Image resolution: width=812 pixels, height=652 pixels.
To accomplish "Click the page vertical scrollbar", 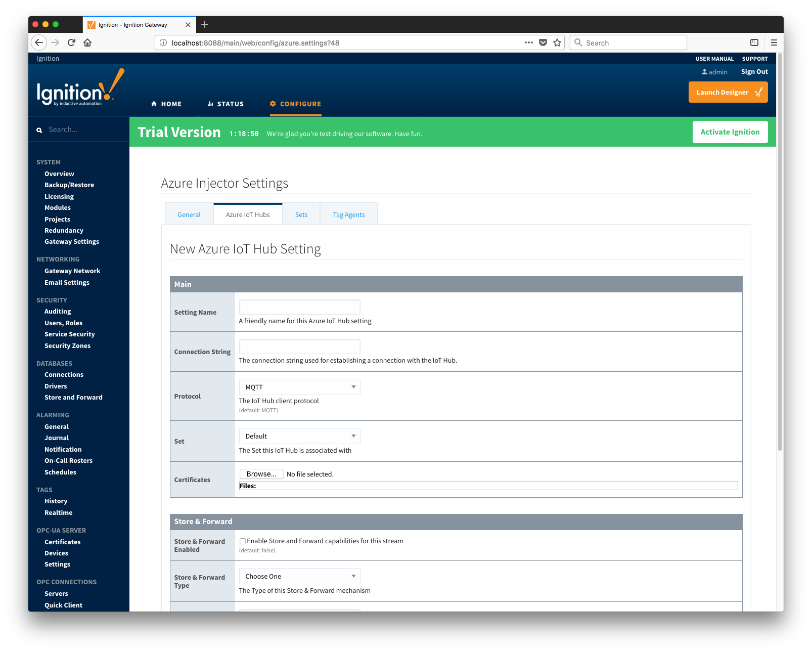I will click(x=780, y=253).
